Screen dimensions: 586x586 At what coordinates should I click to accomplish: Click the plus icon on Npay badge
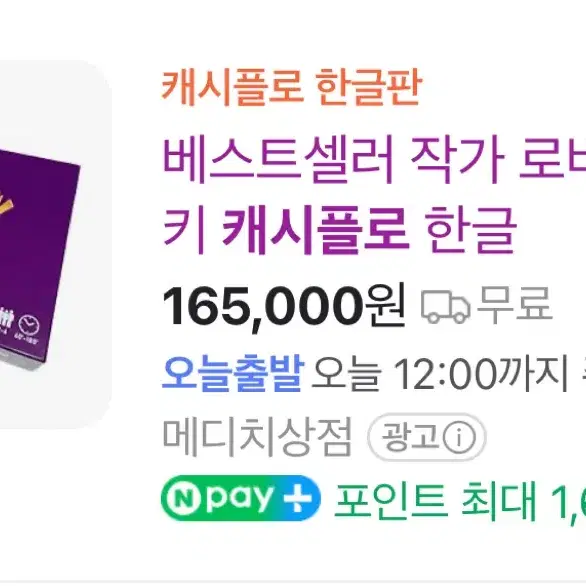tap(297, 498)
